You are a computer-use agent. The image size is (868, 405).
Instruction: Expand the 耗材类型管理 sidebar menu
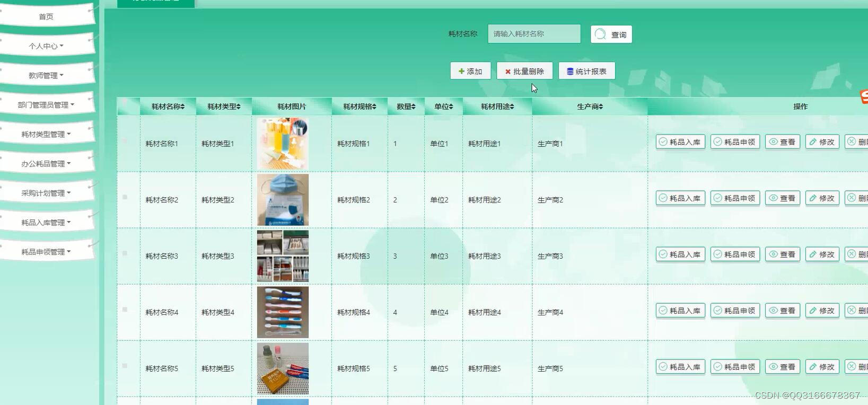coord(46,134)
